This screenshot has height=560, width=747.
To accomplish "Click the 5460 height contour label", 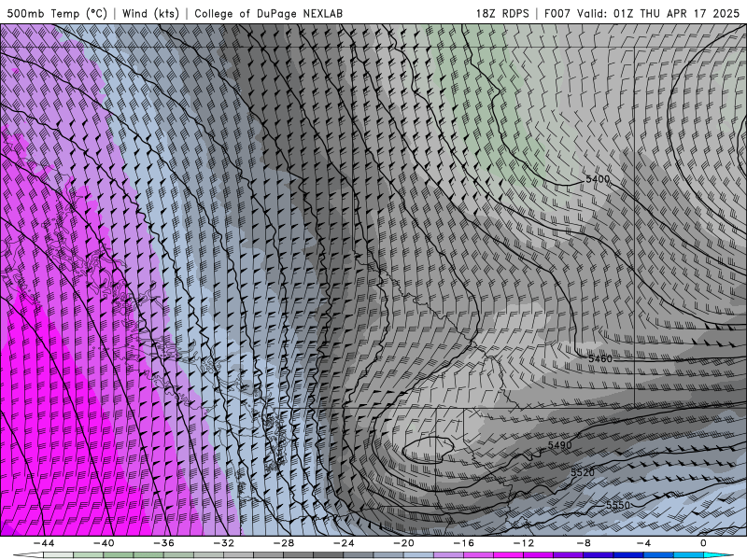I will (x=600, y=358).
